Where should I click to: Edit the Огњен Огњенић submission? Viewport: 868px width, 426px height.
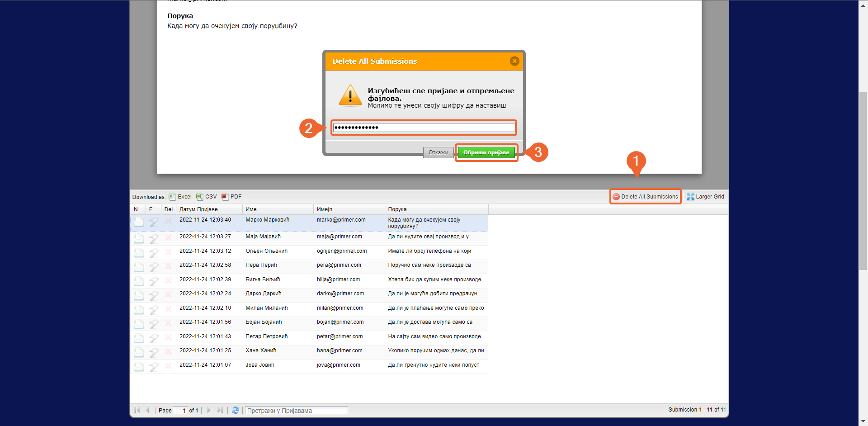154,253
